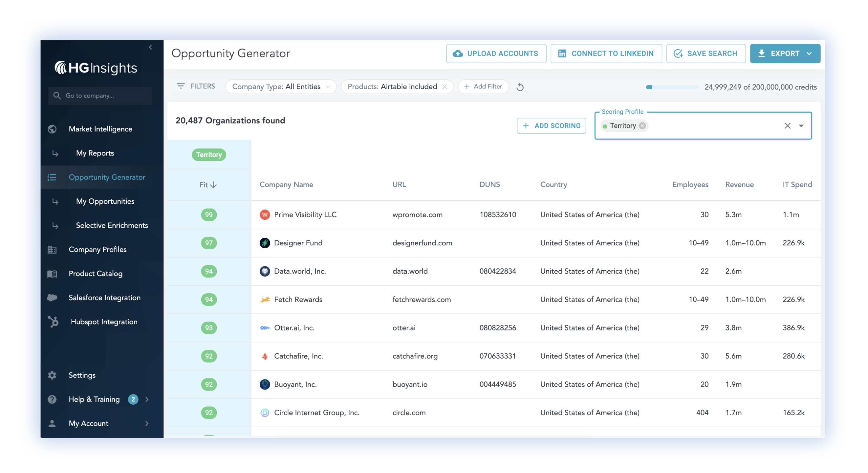Click the Buoyant company logo
Viewport: 868px width, 473px height.
tap(265, 385)
